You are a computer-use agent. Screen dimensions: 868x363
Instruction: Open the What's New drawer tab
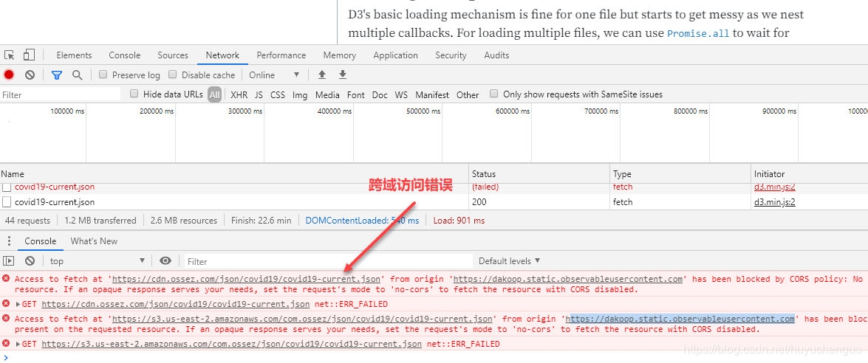94,241
